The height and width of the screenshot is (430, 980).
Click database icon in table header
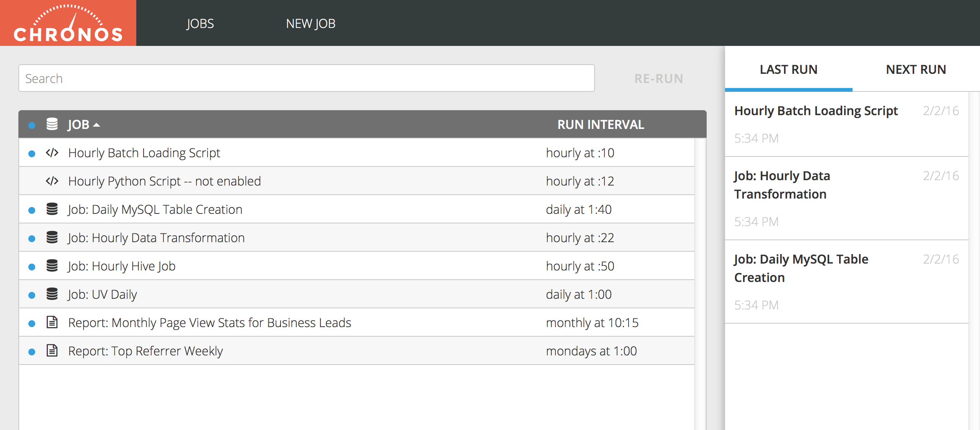click(52, 124)
